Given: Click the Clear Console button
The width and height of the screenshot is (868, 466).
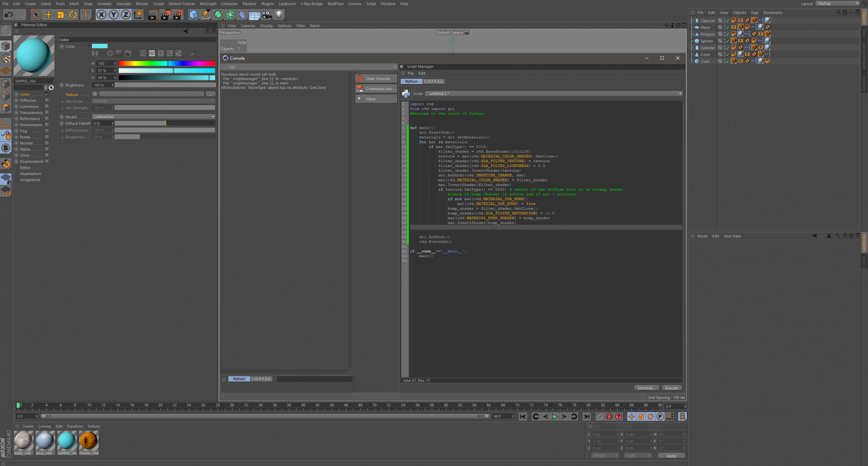Looking at the screenshot, I should 376,78.
